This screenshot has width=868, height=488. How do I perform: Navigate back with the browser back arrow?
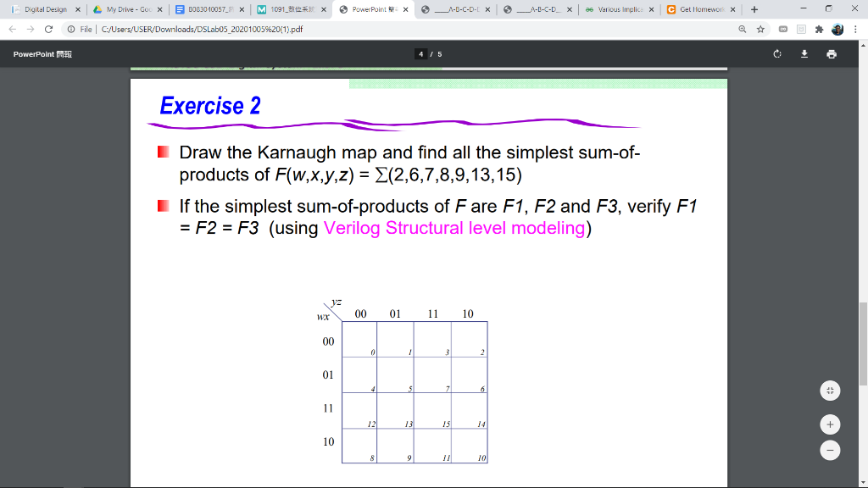point(11,28)
